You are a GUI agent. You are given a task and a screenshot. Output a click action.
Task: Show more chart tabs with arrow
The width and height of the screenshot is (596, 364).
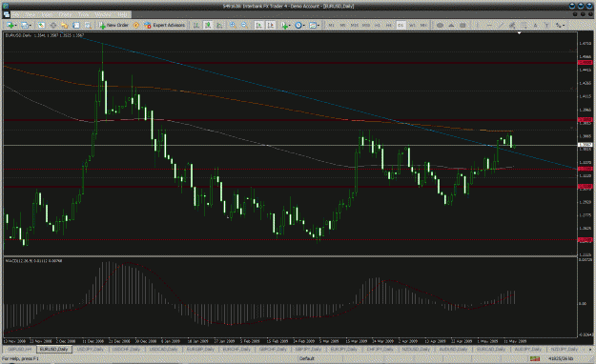590,349
